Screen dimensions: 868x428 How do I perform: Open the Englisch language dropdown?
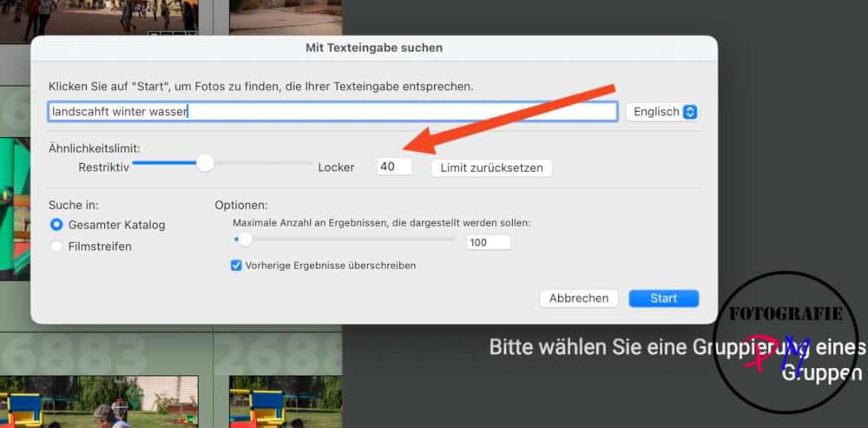[662, 112]
